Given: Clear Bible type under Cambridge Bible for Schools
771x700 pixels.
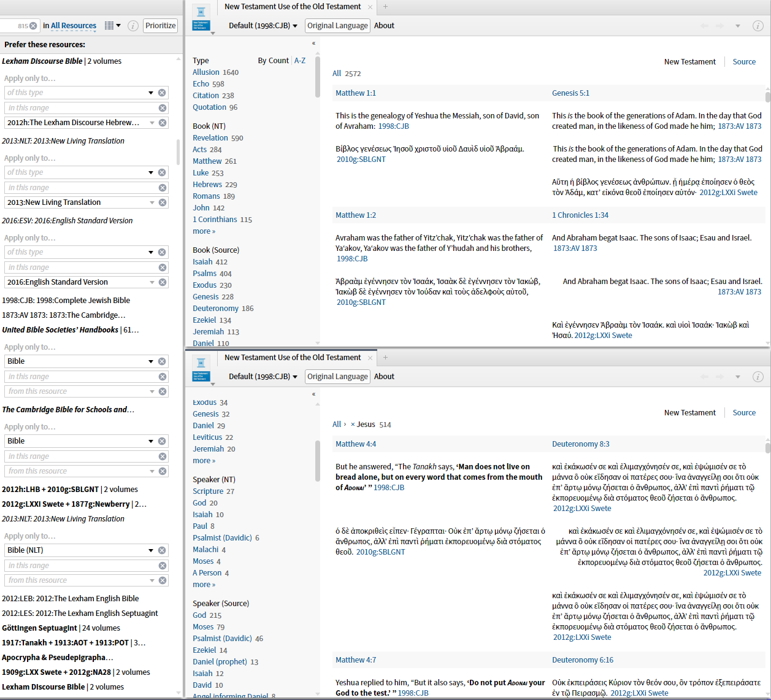Looking at the screenshot, I should (162, 441).
